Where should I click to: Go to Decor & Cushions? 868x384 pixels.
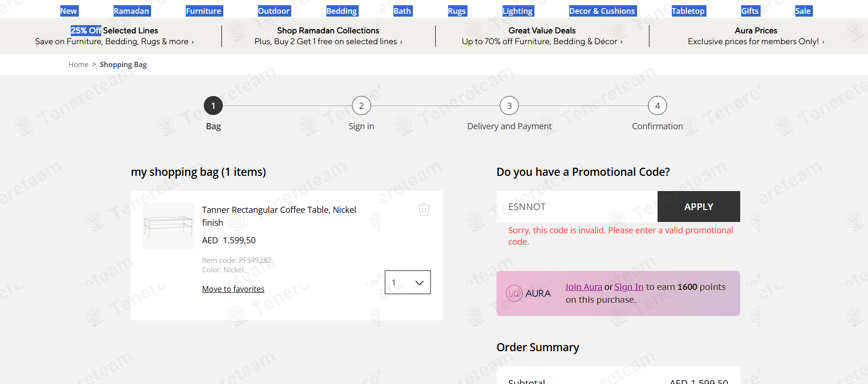click(x=602, y=11)
